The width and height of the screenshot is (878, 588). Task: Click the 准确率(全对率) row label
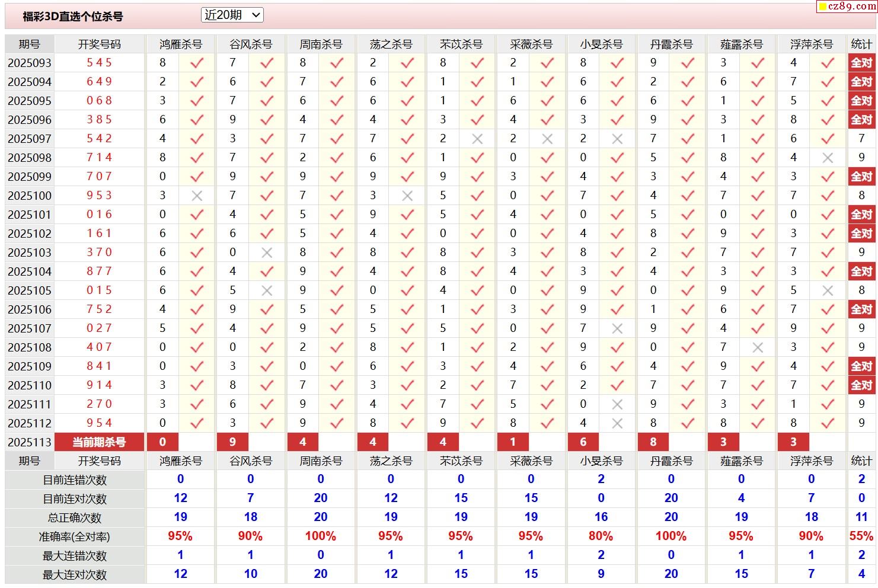pyautogui.click(x=75, y=537)
